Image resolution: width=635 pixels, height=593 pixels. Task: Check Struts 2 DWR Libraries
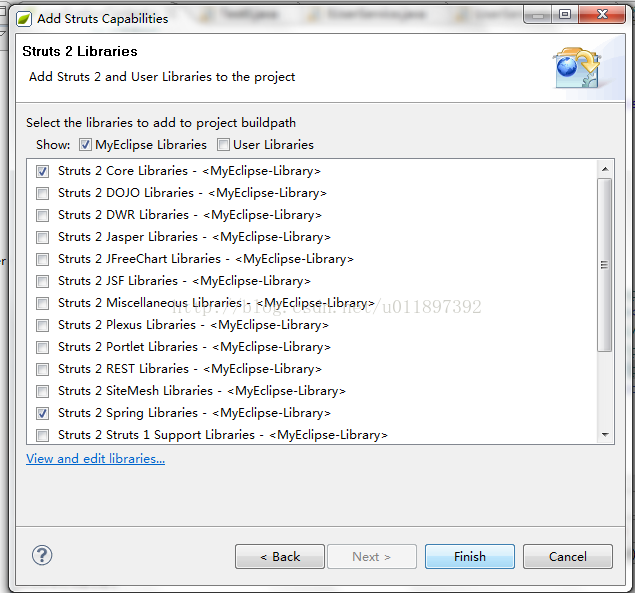tap(43, 215)
